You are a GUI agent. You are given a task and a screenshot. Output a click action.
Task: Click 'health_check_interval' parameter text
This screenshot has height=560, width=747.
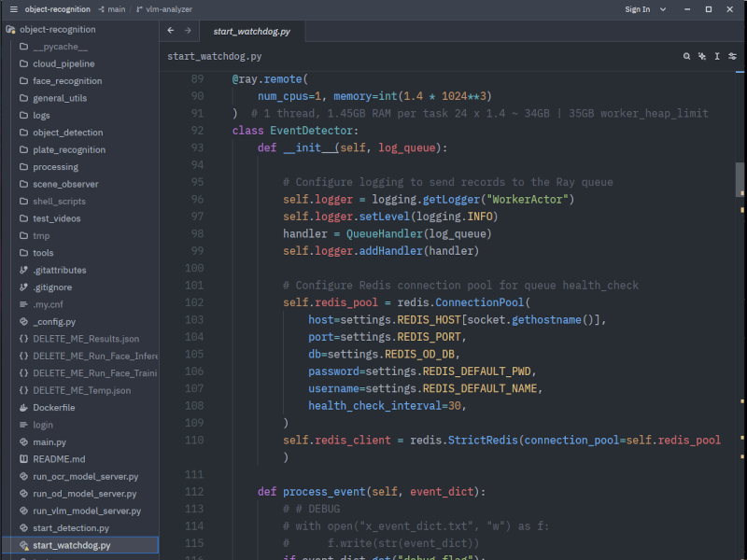[375, 406]
